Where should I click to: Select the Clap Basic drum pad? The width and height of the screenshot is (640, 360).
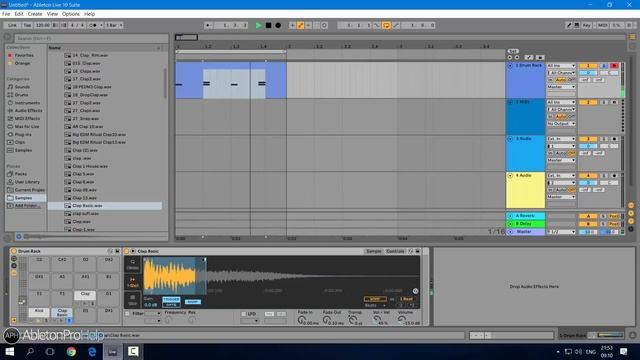click(62, 313)
